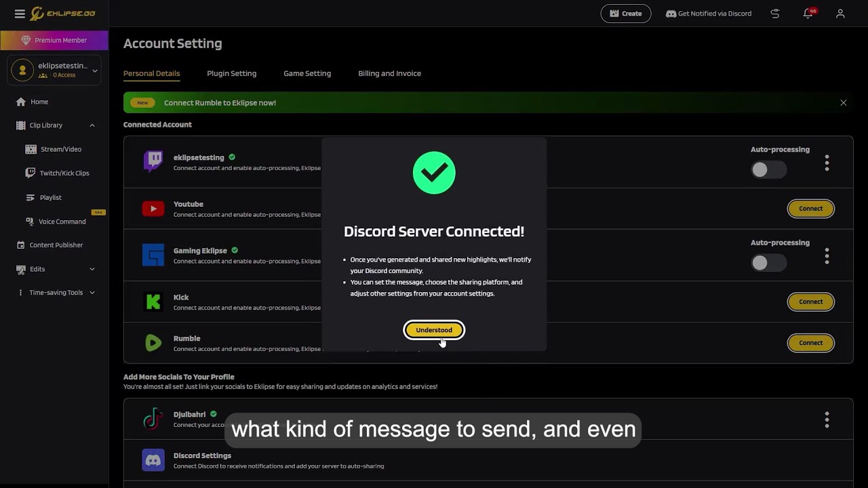Click the Rumble platform icon
Viewport: 868px width, 488px height.
point(153,343)
